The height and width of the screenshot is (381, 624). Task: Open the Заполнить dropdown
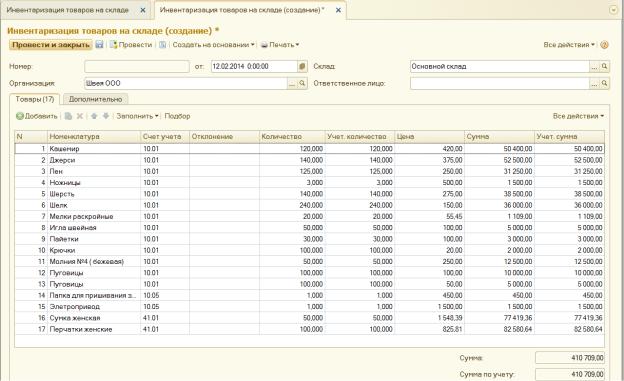(x=137, y=116)
